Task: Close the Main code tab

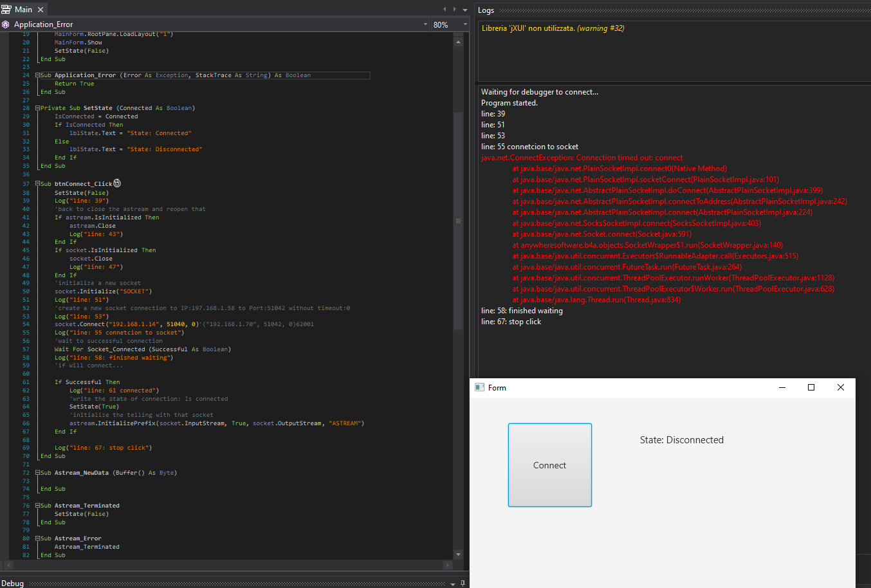Action: (x=41, y=10)
